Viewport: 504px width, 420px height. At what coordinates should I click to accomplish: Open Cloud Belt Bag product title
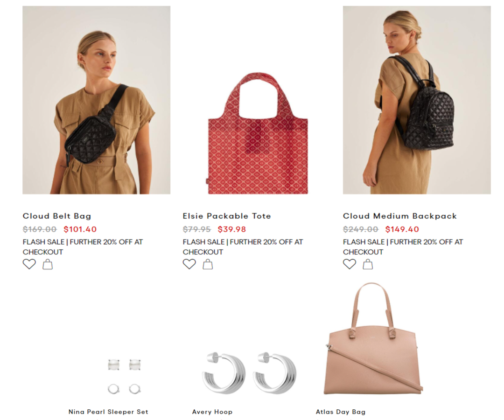point(57,216)
